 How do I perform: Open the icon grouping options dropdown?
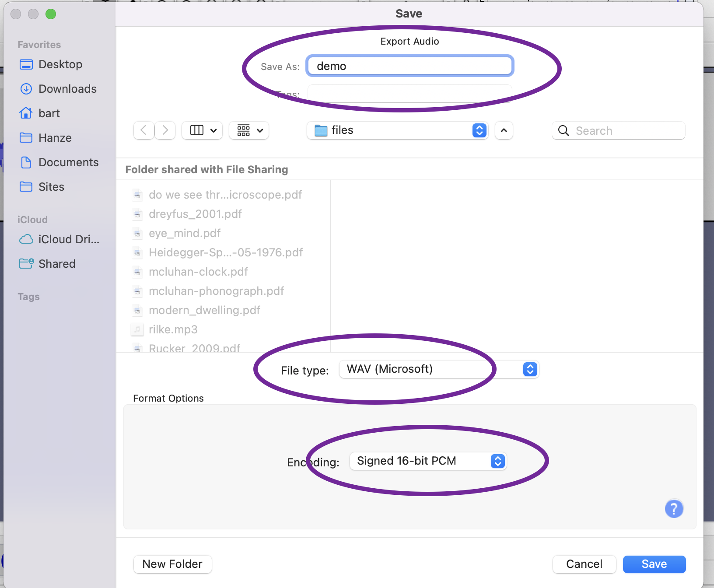[x=249, y=130]
